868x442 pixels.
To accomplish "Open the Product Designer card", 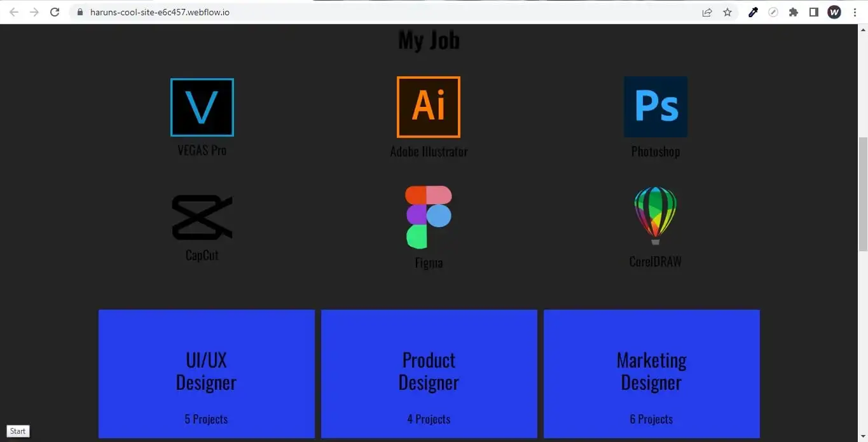I will [429, 374].
